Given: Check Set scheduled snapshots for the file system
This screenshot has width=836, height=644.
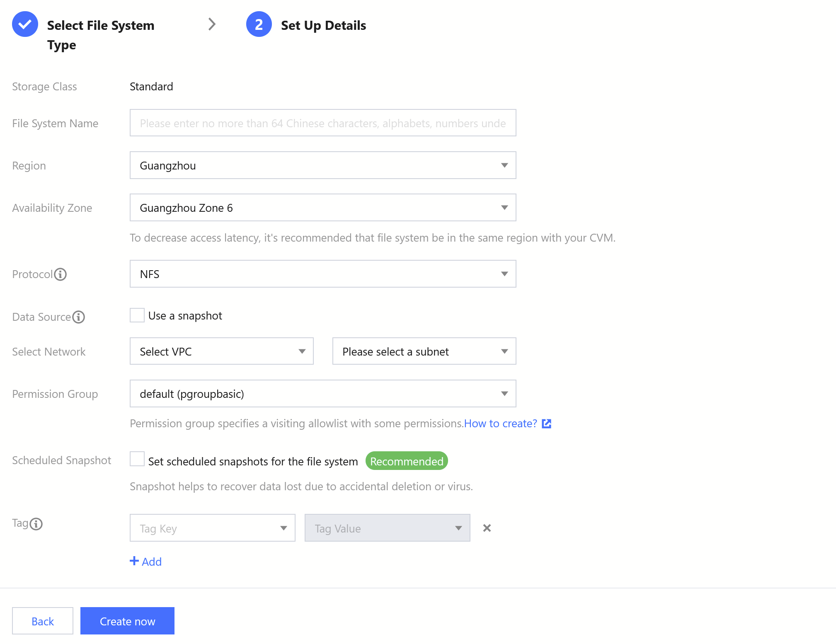Looking at the screenshot, I should point(137,459).
